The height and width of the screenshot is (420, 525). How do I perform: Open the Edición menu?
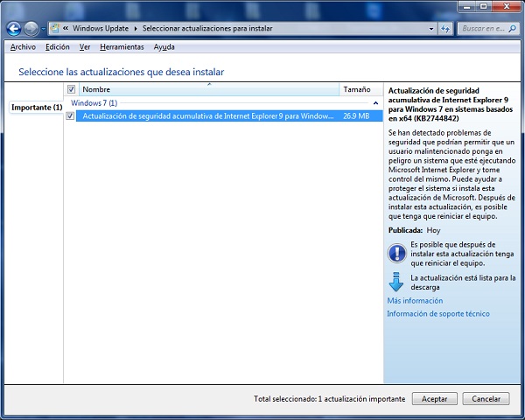pos(58,47)
